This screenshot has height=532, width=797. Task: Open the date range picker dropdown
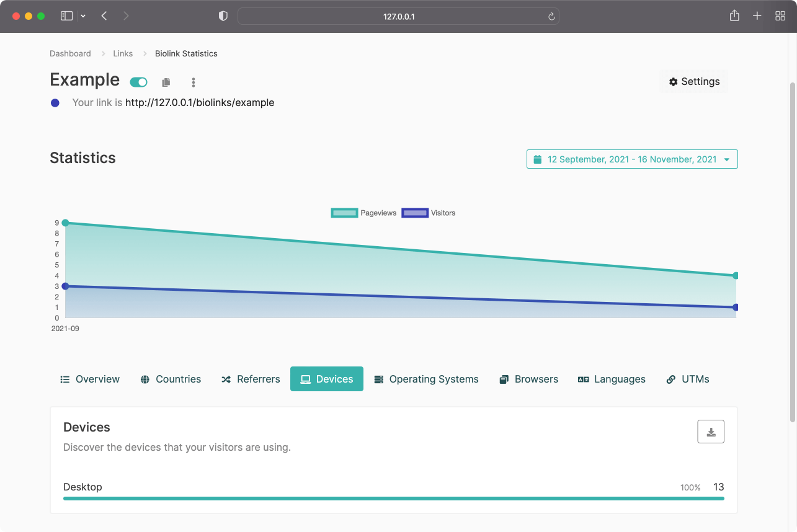(x=632, y=159)
